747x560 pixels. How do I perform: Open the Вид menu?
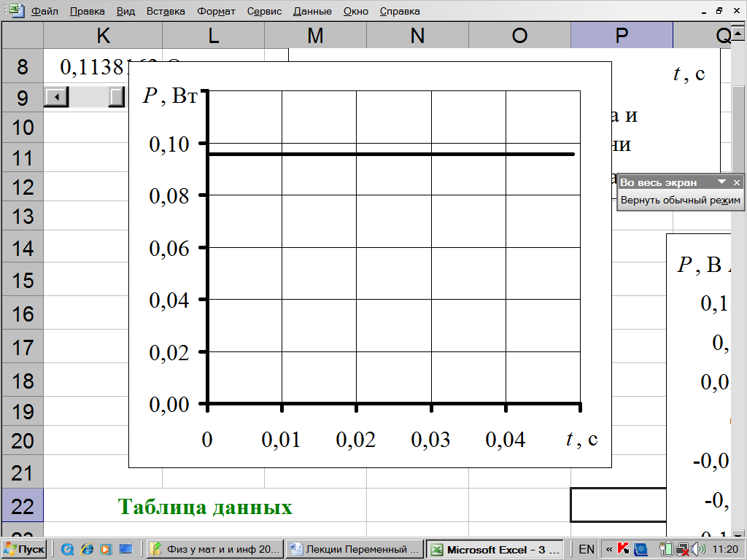click(125, 11)
